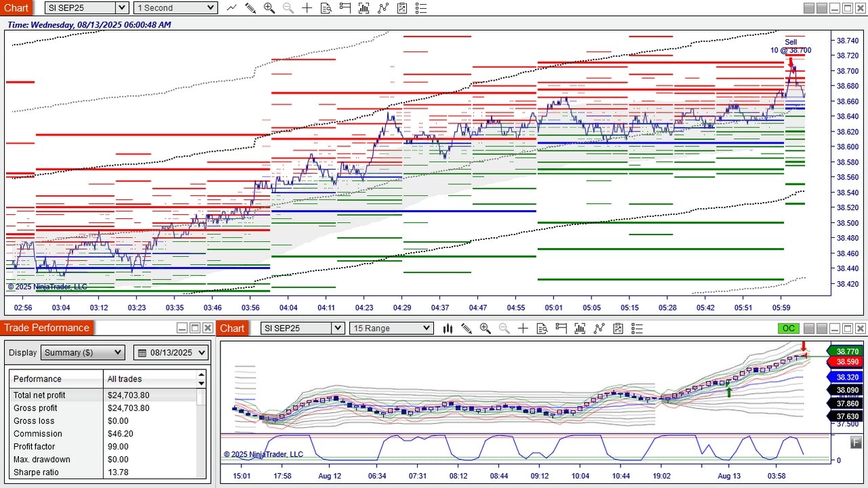Select the Trade Performance tab
The height and width of the screenshot is (488, 868).
[47, 328]
